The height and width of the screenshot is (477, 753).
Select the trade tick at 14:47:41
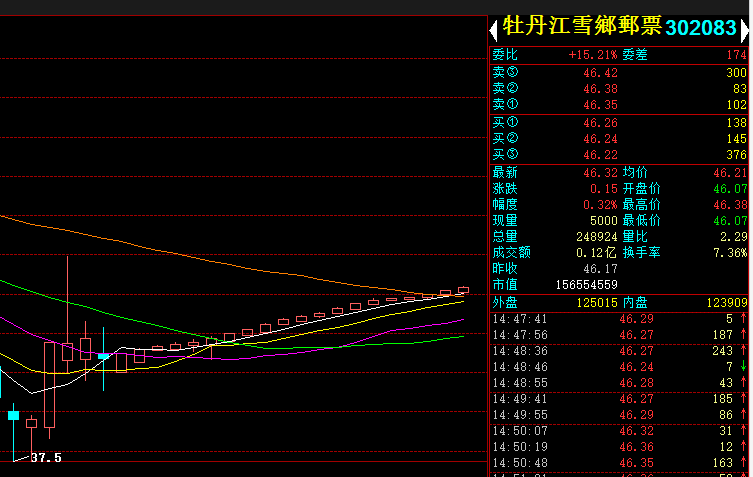point(619,319)
